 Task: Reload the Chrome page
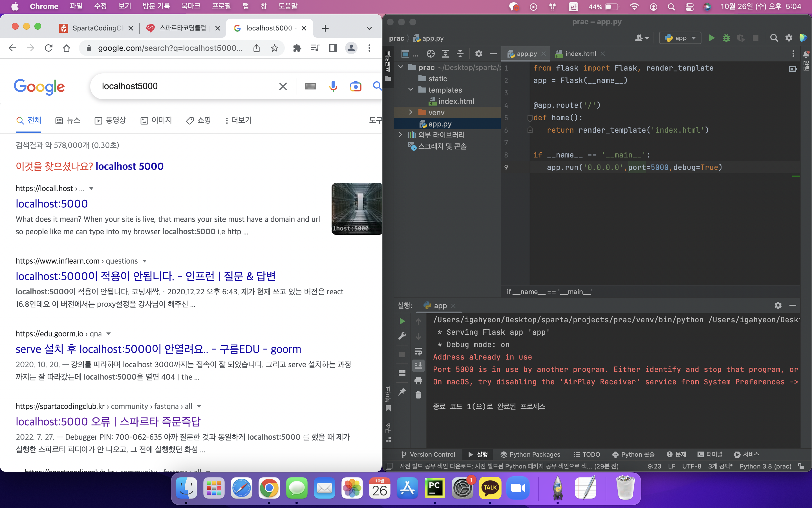click(49, 48)
